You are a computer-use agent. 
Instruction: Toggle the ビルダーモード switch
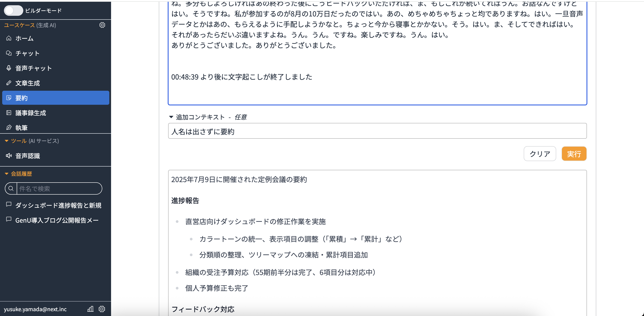pyautogui.click(x=14, y=11)
